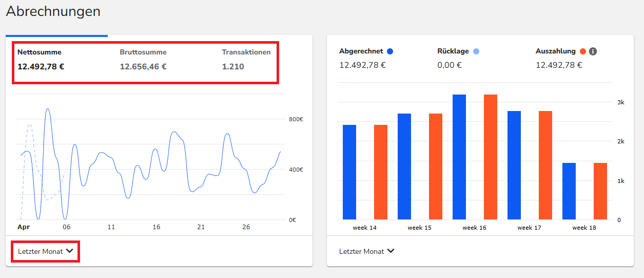Click the Auszahlung info icon

[593, 51]
